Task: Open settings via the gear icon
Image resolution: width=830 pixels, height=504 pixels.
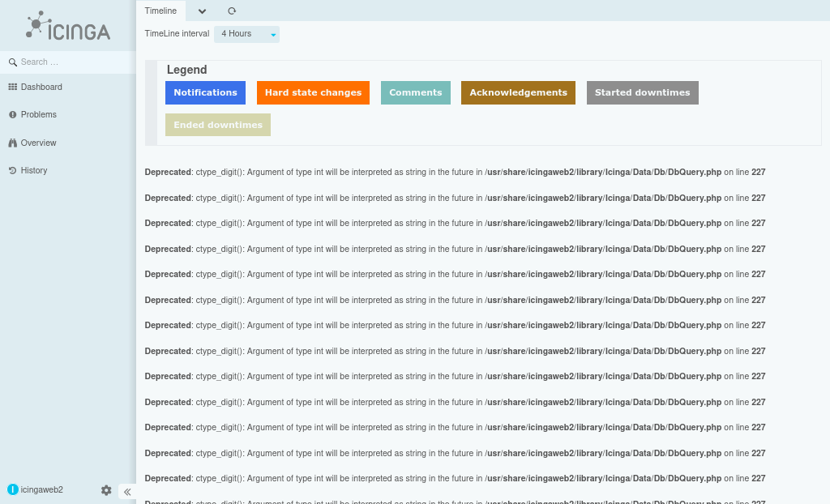Action: click(106, 490)
